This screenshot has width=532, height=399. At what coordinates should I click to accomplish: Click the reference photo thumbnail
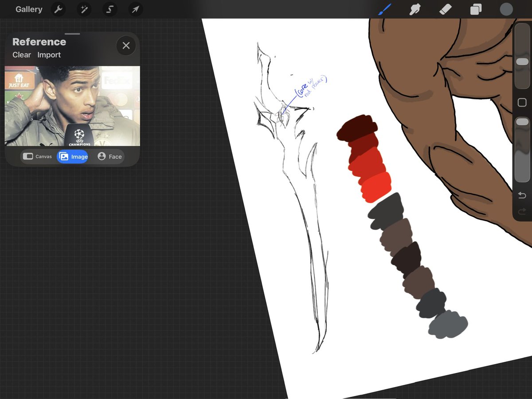(72, 106)
